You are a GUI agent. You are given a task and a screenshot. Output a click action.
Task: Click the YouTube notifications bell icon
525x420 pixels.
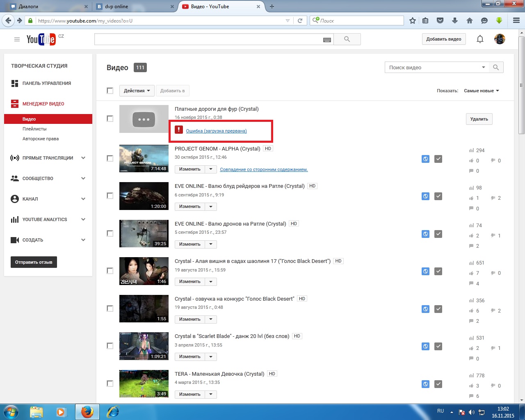(x=480, y=39)
